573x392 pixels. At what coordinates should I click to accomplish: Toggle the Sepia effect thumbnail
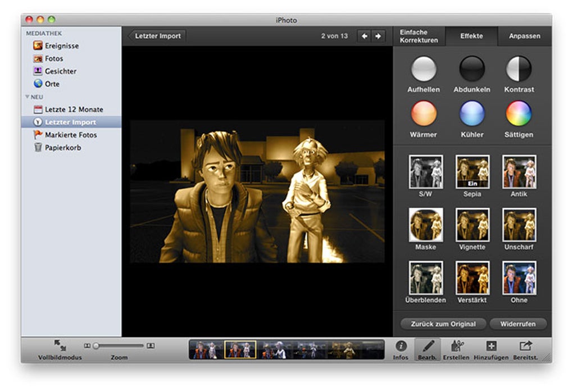click(472, 172)
